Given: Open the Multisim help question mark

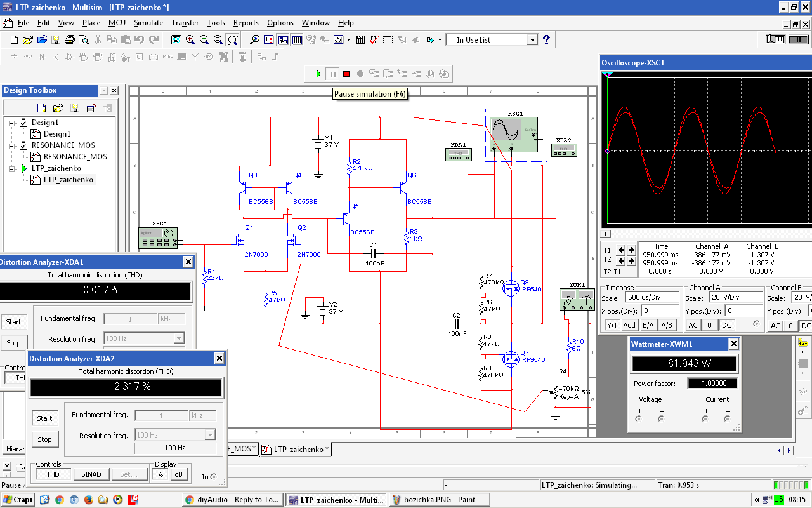Looking at the screenshot, I should click(x=546, y=39).
